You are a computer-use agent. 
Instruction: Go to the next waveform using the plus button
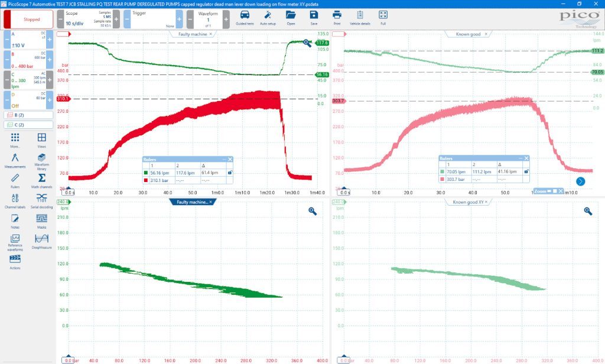click(226, 19)
